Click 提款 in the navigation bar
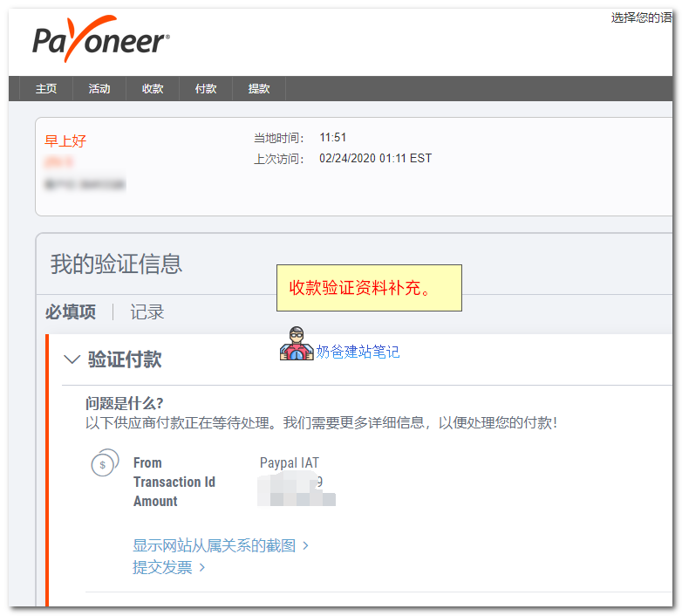This screenshot has width=682, height=616. pos(259,89)
